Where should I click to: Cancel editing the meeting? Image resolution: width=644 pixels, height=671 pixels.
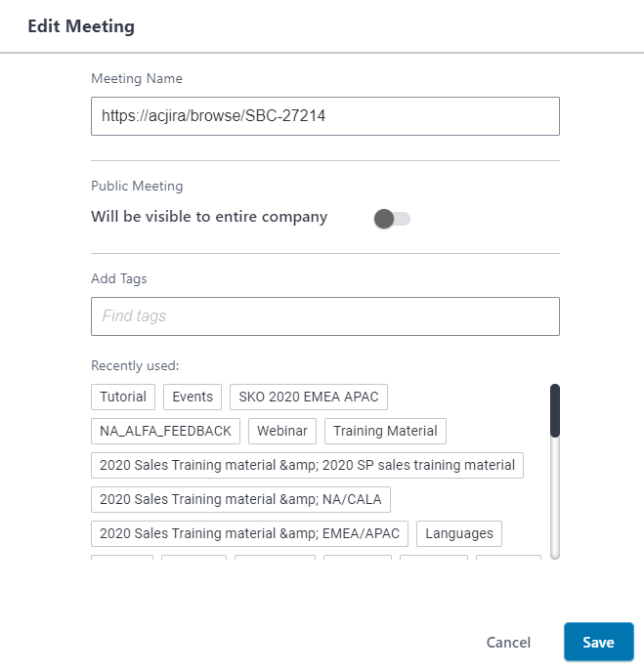(x=508, y=642)
